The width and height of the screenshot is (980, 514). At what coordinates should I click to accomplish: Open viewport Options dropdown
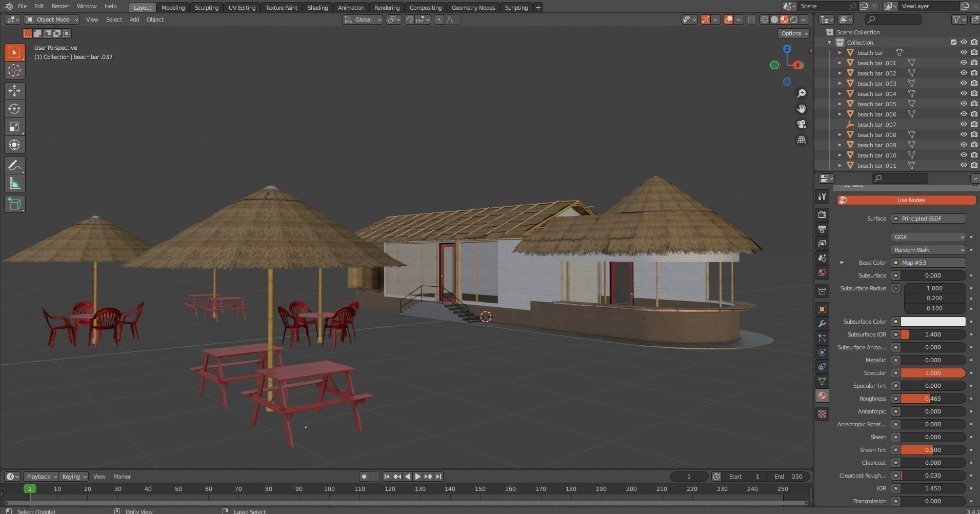point(794,33)
